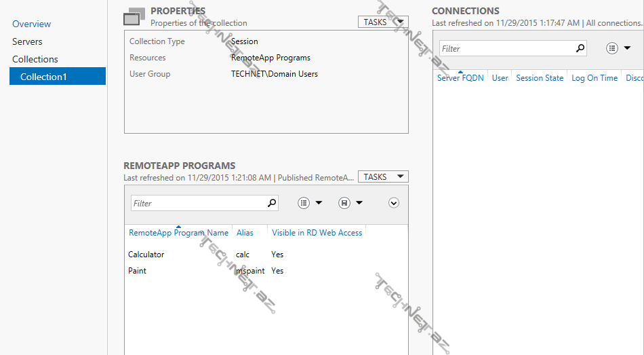The width and height of the screenshot is (644, 355).
Task: Open the RemoteApp Programs TASKS dropdown
Action: pyautogui.click(x=382, y=176)
